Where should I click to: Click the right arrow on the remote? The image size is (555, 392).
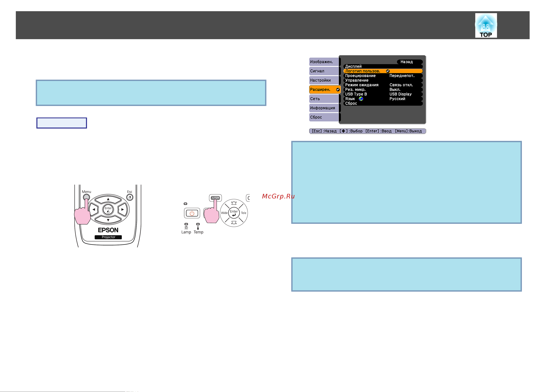pyautogui.click(x=123, y=209)
